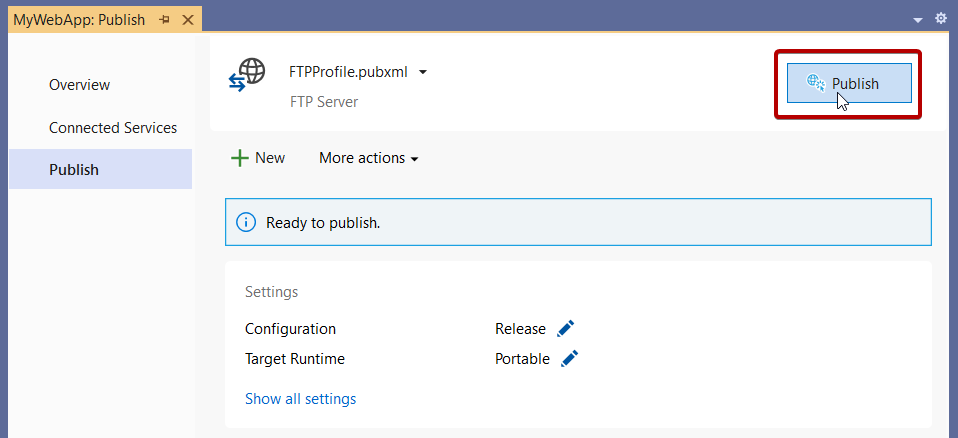Pin the MyWebApp: Publish document tab

coord(164,20)
